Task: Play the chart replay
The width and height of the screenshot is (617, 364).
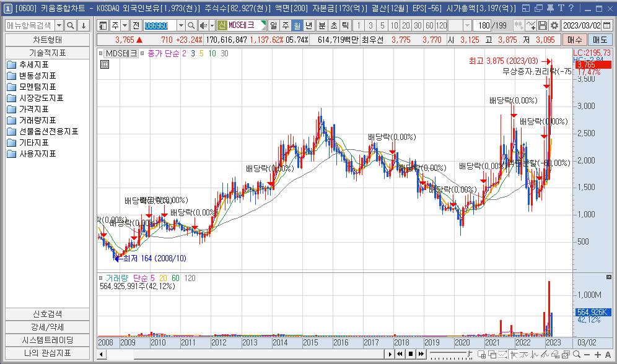Action: click(x=389, y=354)
